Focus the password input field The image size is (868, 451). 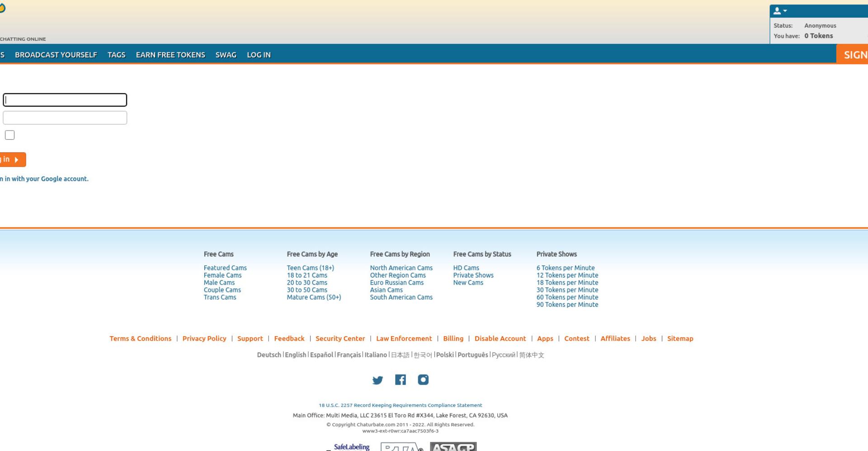(65, 118)
